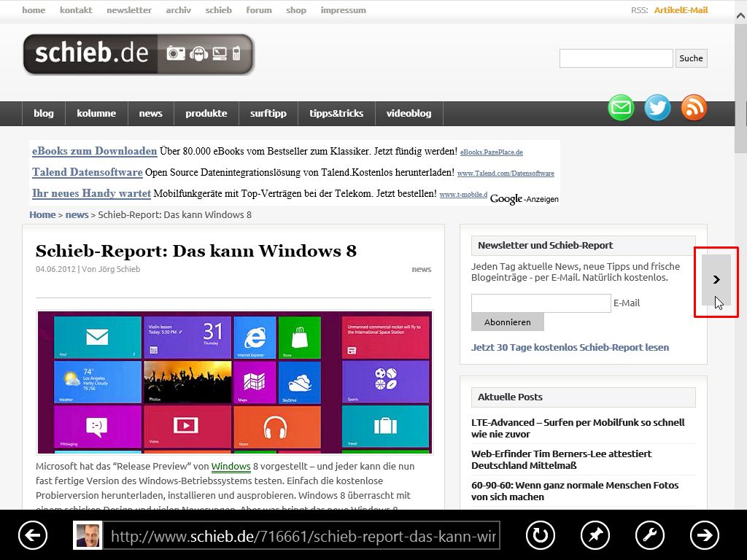Open the archiv link in top menu
The width and height of the screenshot is (747, 560).
179,10
